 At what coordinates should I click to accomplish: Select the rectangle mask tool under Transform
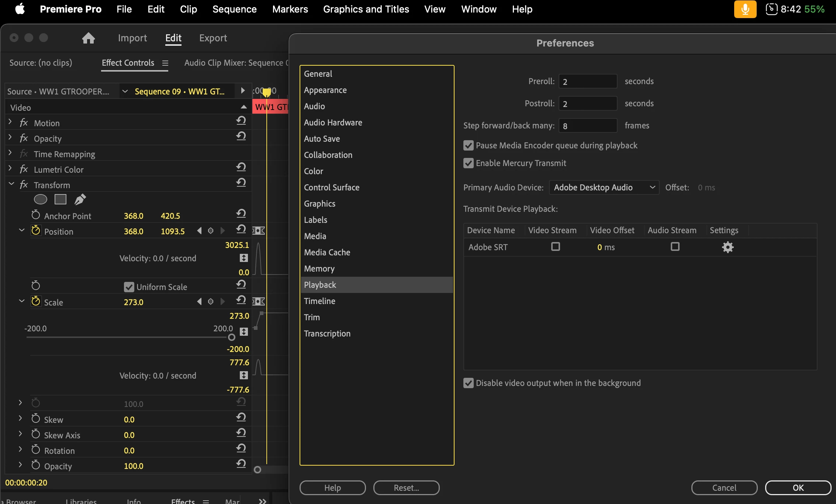tap(61, 200)
